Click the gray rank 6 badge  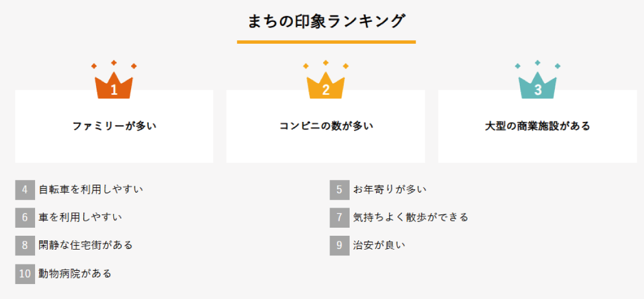pyautogui.click(x=25, y=217)
